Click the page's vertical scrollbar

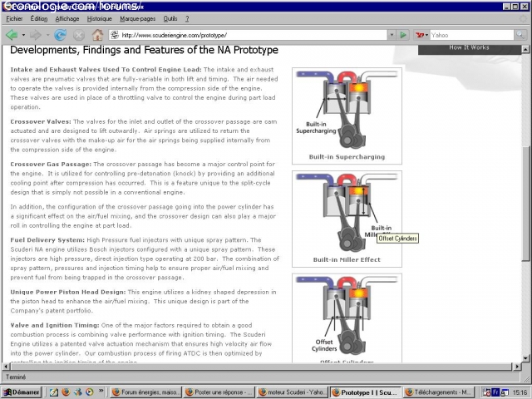525,208
